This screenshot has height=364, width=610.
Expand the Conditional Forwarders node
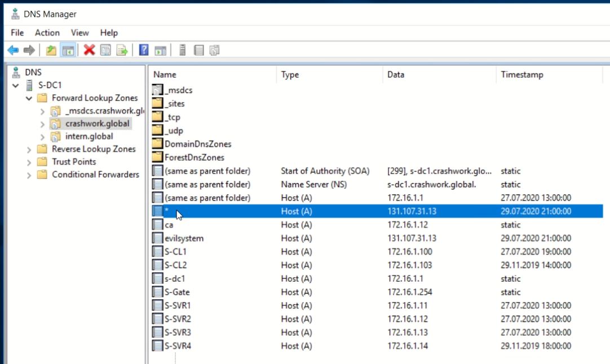29,175
